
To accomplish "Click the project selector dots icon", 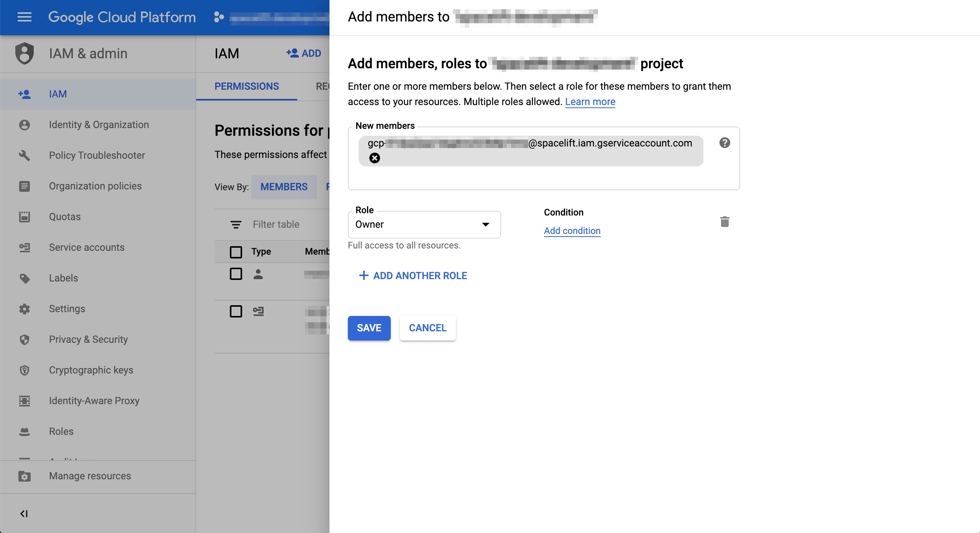I will pos(219,17).
